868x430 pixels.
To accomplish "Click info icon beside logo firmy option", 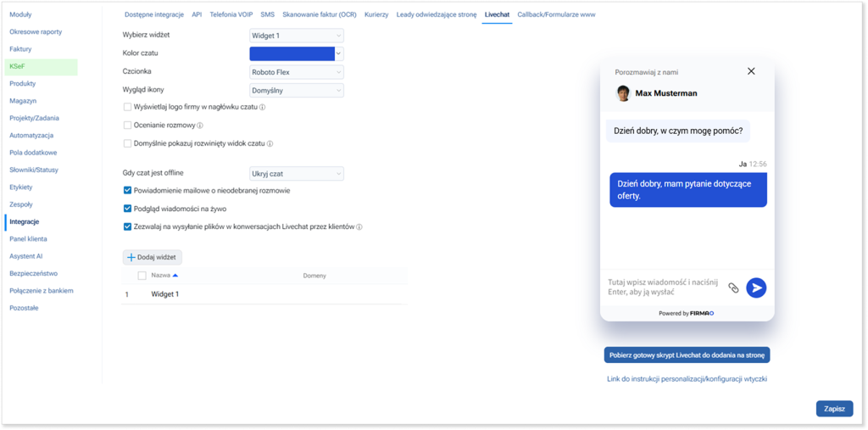I will tap(263, 108).
